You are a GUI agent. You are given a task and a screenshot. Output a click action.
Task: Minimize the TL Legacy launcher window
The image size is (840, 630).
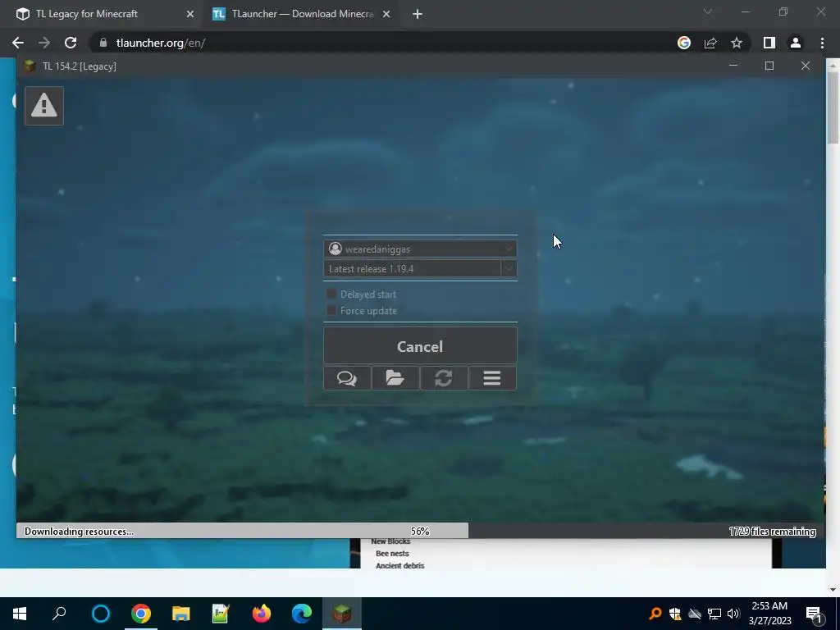pyautogui.click(x=733, y=66)
